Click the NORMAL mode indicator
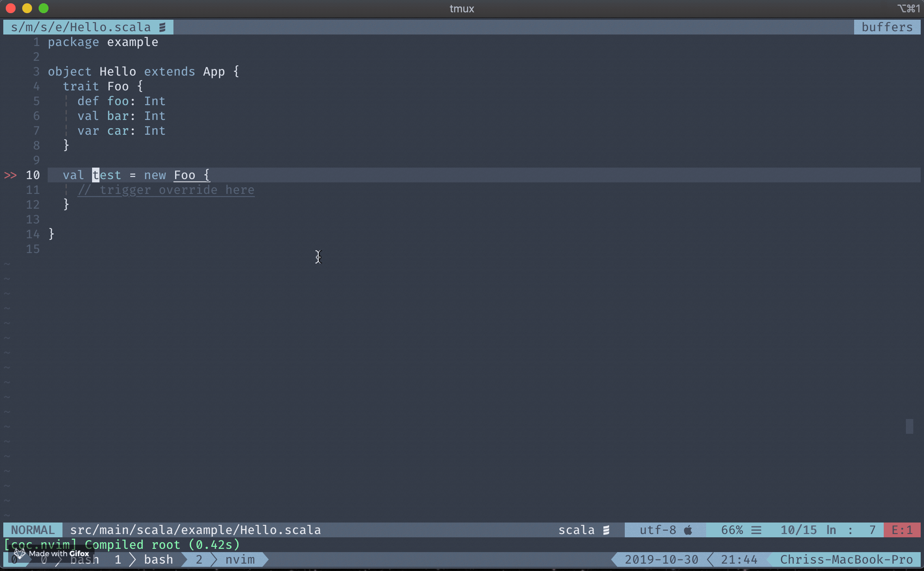924x571 pixels. coord(33,530)
